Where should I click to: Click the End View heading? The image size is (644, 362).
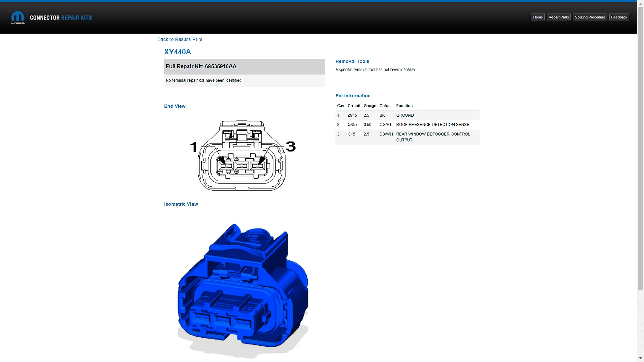point(175,106)
